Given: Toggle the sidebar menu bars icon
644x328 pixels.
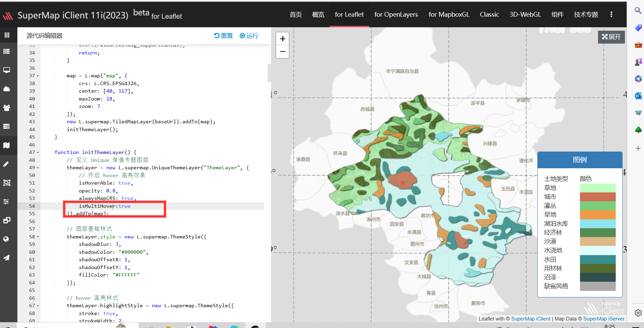Looking at the screenshot, I should click(x=7, y=35).
